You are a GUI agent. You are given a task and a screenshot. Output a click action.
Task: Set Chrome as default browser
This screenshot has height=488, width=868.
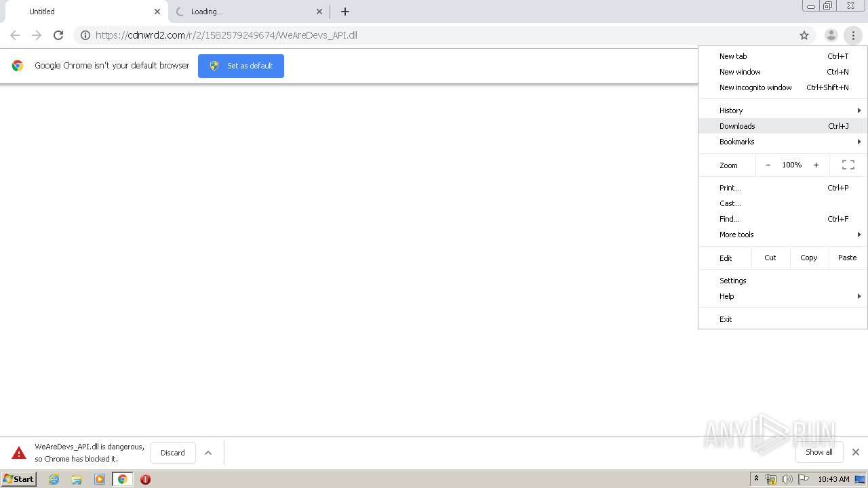click(x=241, y=66)
